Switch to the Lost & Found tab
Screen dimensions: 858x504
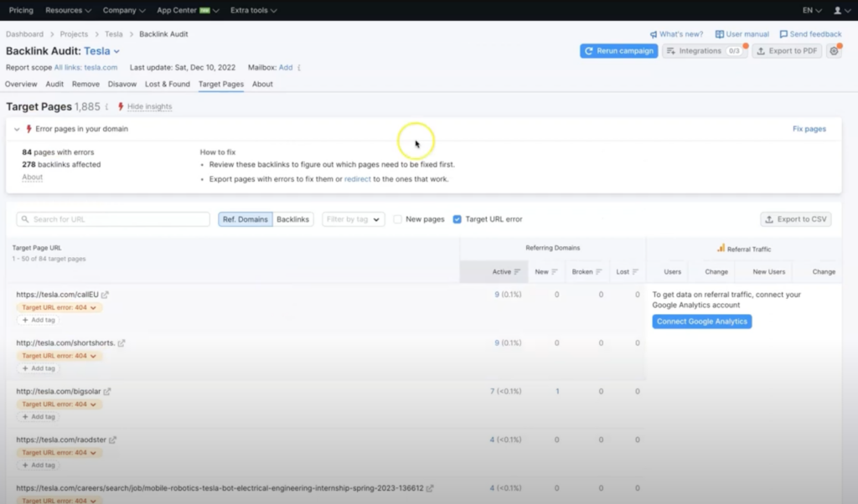click(168, 85)
